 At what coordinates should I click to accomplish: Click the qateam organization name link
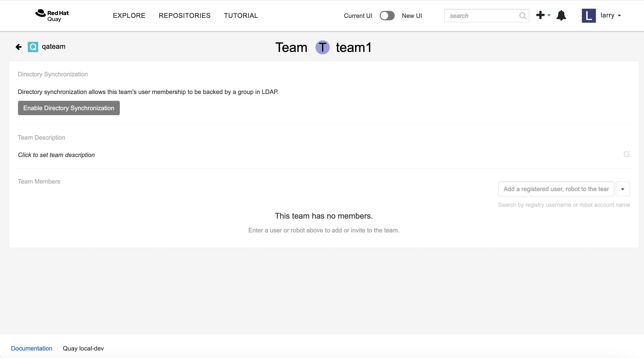coord(53,46)
